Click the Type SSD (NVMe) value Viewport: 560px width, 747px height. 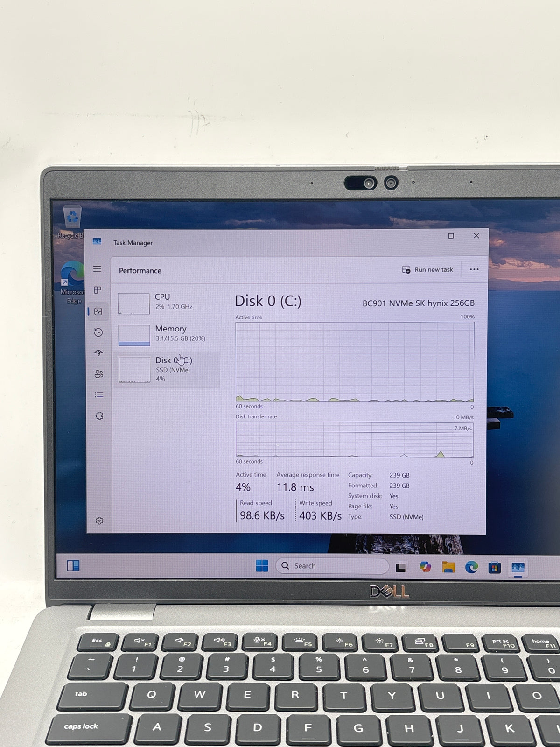(406, 517)
